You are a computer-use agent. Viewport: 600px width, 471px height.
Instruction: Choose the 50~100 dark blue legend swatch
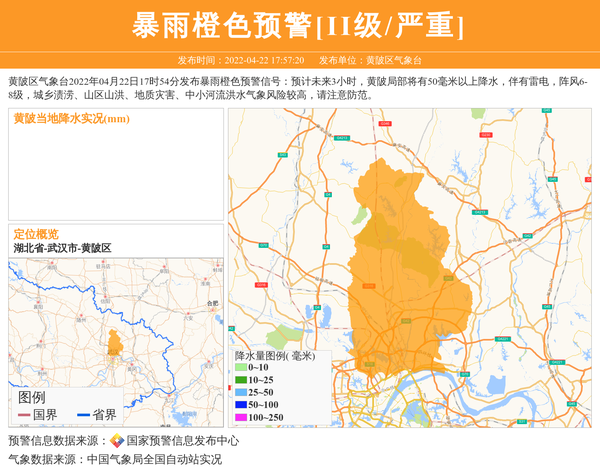click(x=241, y=404)
